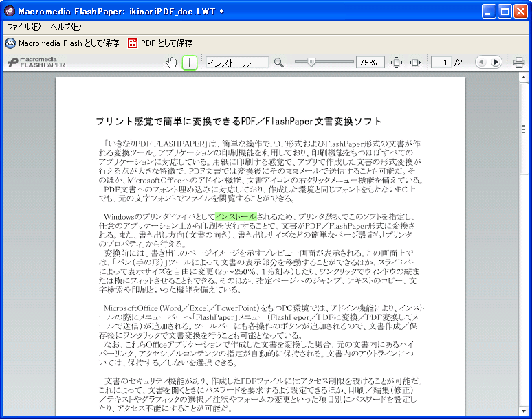Click the vertical scrollbar up arrow
532x419 pixels.
(524, 78)
